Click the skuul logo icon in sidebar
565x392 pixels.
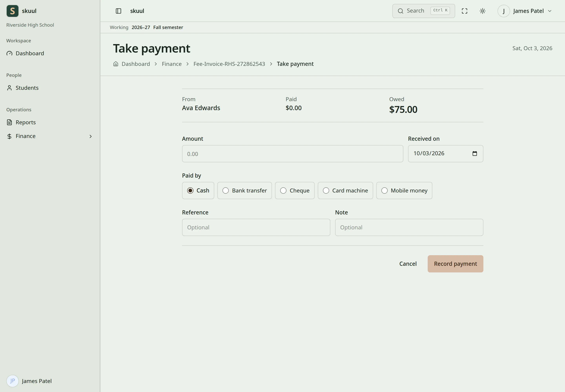click(x=13, y=11)
